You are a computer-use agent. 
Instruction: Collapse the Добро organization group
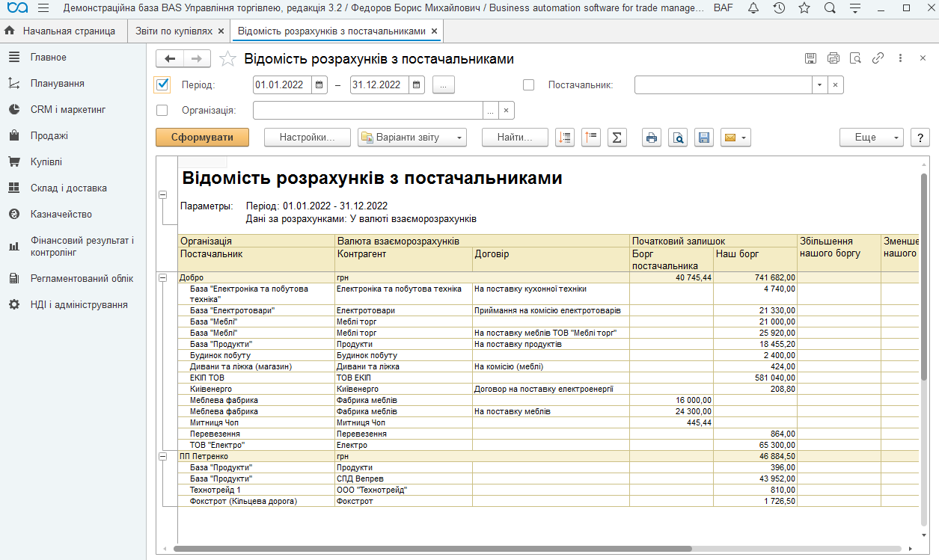point(162,277)
